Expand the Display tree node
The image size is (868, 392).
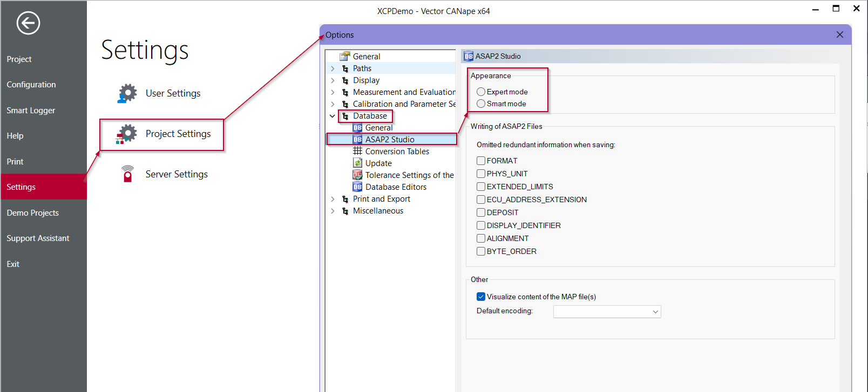pos(333,80)
